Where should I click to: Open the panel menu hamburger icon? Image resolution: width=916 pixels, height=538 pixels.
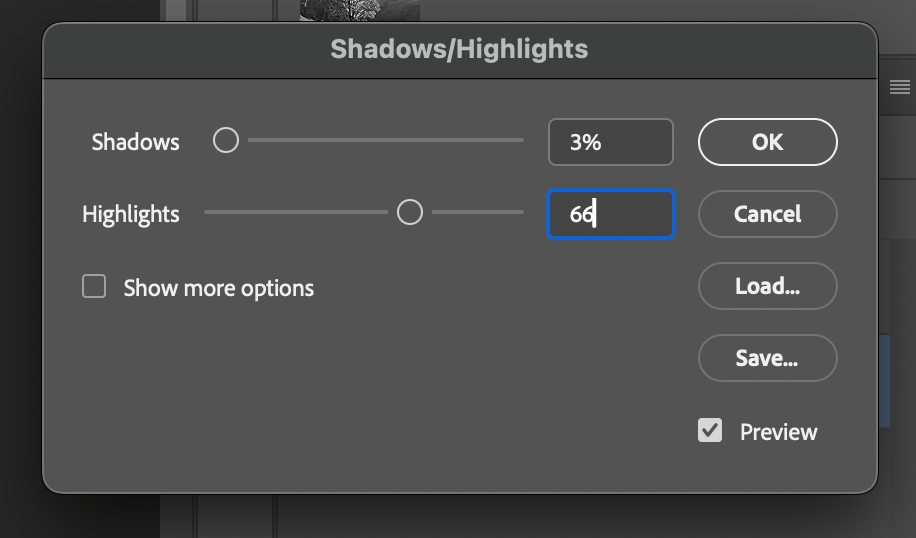899,88
